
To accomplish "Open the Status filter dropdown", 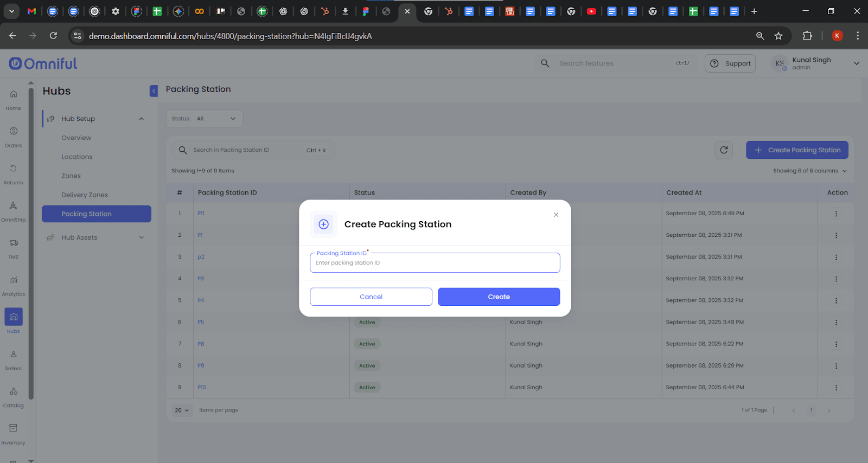I will [x=205, y=119].
